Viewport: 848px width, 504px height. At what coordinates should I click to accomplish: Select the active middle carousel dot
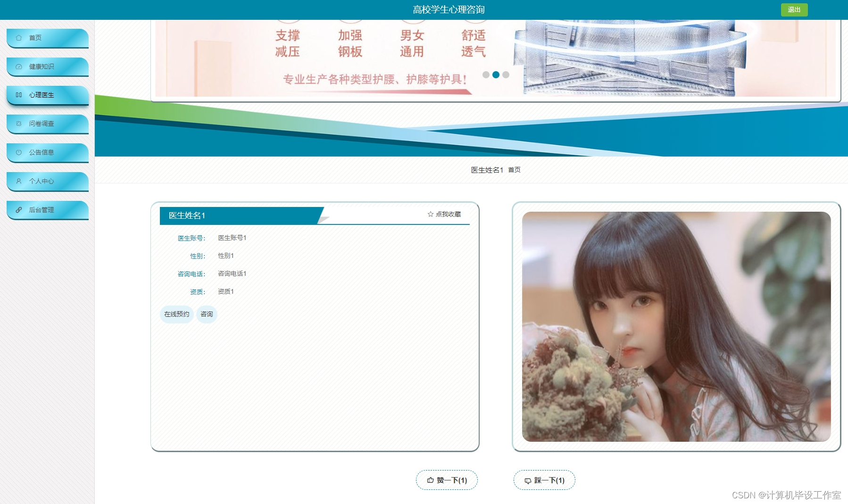[496, 74]
